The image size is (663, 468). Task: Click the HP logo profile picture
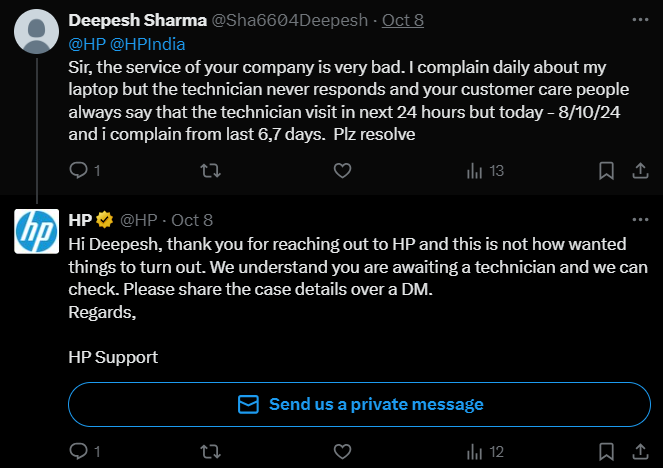pos(35,233)
